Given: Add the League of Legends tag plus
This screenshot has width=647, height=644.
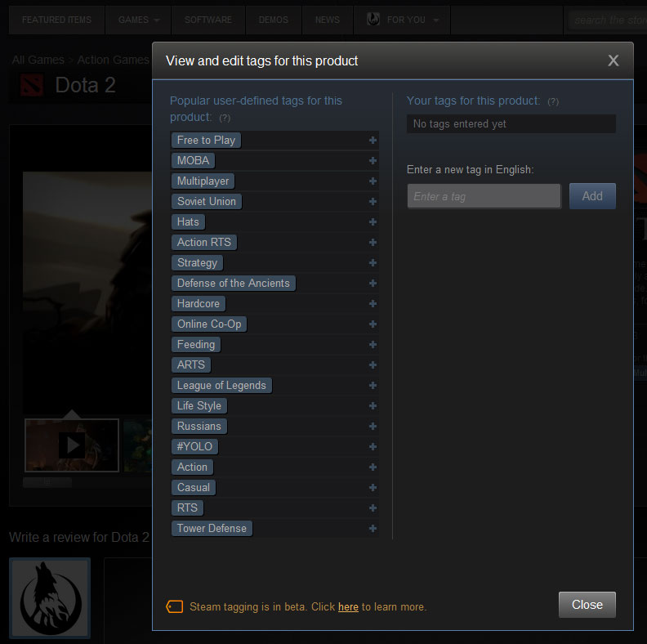Looking at the screenshot, I should coord(373,385).
